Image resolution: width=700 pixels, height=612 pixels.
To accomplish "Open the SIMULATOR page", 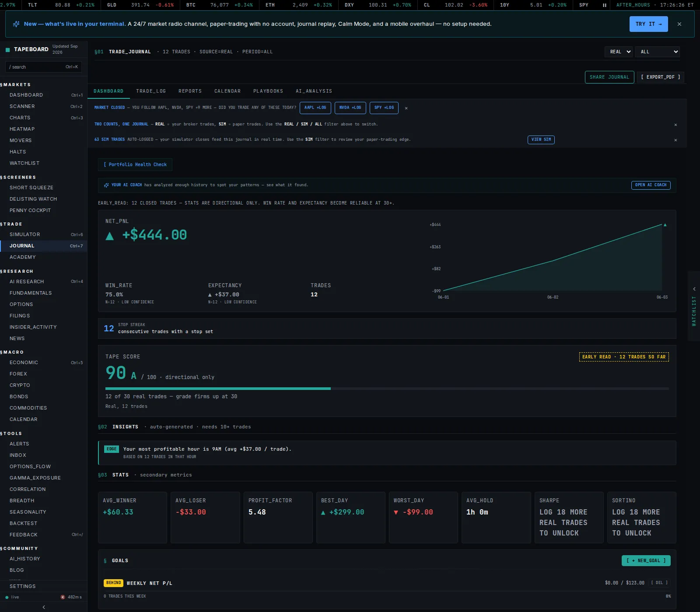I will pos(44,234).
